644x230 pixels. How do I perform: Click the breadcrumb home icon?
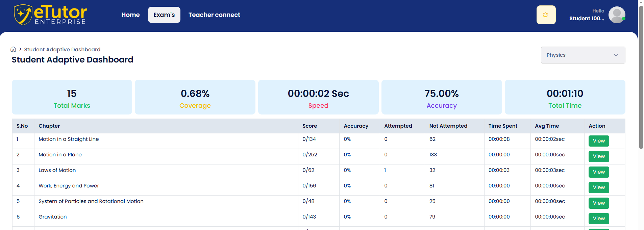coord(13,49)
